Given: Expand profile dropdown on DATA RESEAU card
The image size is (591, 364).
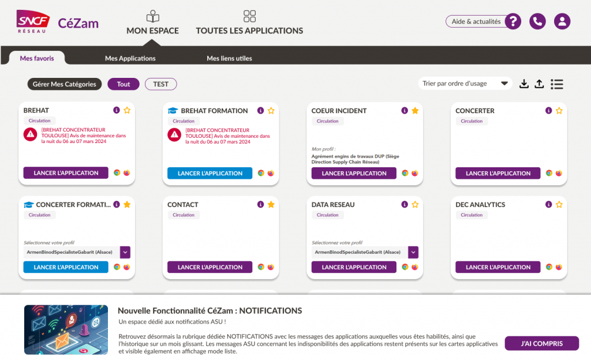Looking at the screenshot, I should pos(413,252).
